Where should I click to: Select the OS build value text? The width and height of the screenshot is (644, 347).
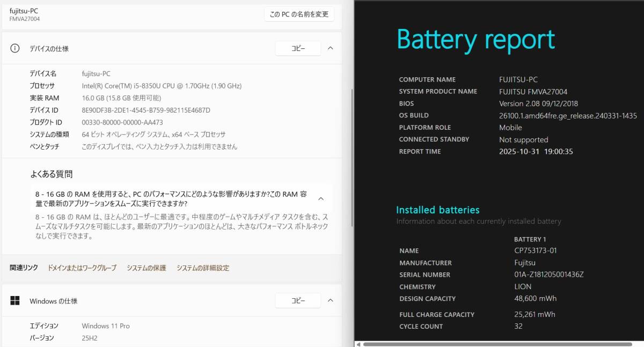(568, 115)
